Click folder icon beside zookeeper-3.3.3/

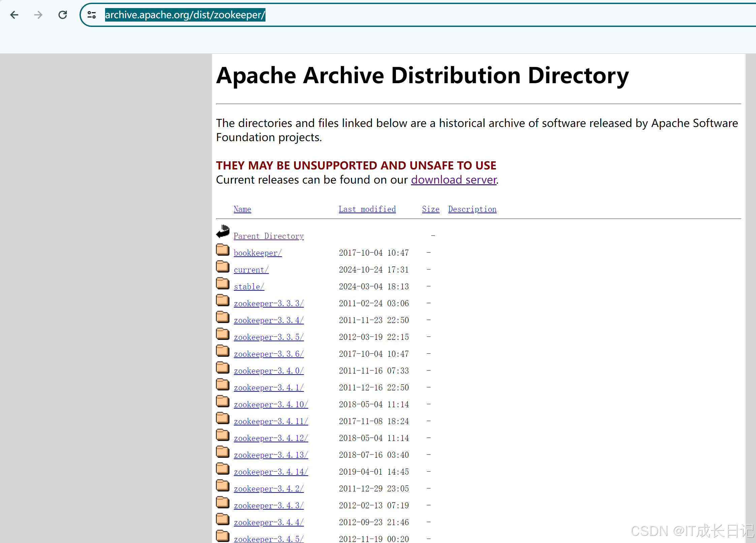point(223,300)
